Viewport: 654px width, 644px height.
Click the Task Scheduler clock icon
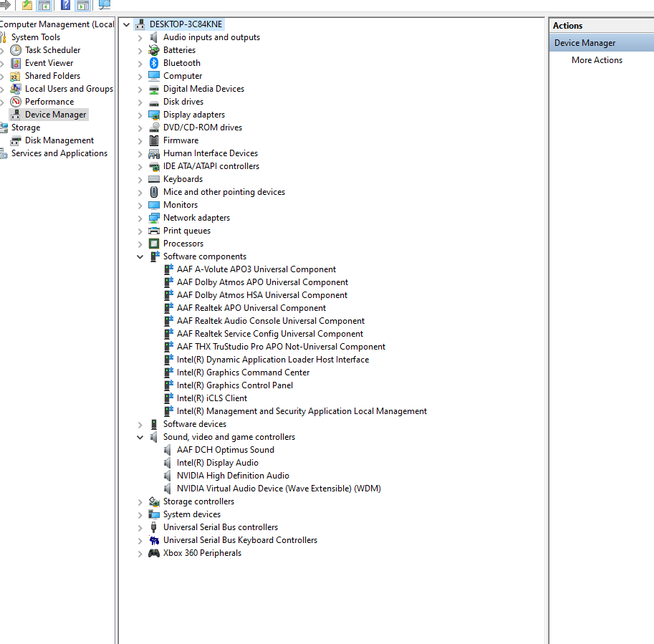coord(16,50)
